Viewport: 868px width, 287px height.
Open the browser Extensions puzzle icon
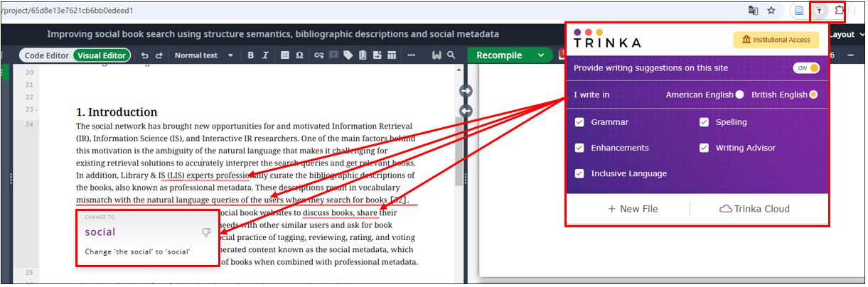(x=840, y=11)
